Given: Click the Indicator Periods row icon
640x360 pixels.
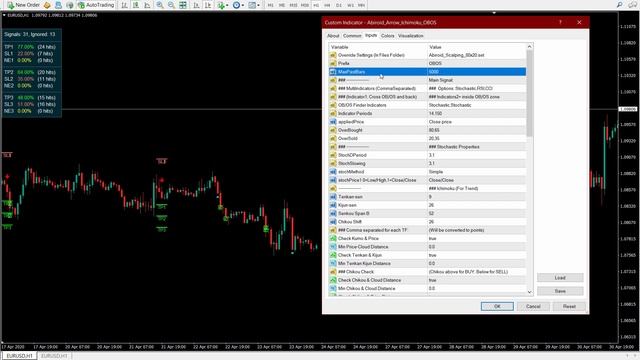Looking at the screenshot, I should (333, 113).
